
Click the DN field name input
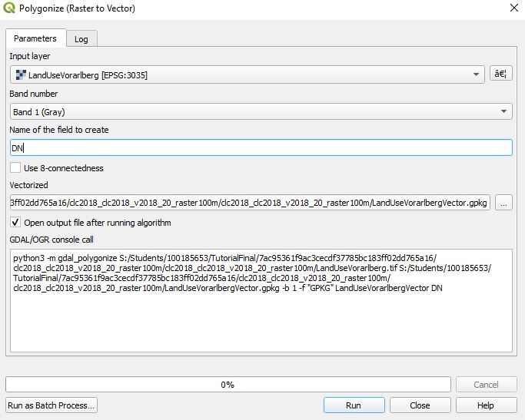click(261, 148)
